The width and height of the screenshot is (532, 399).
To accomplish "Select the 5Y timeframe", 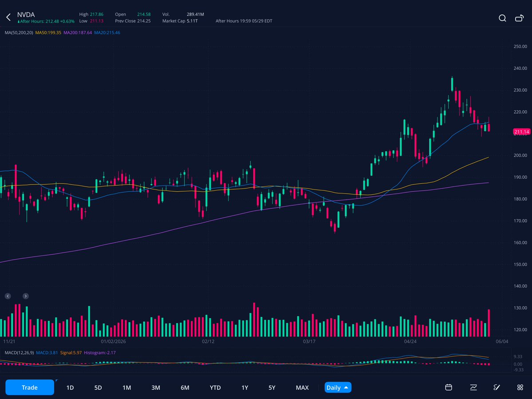I will [272, 387].
